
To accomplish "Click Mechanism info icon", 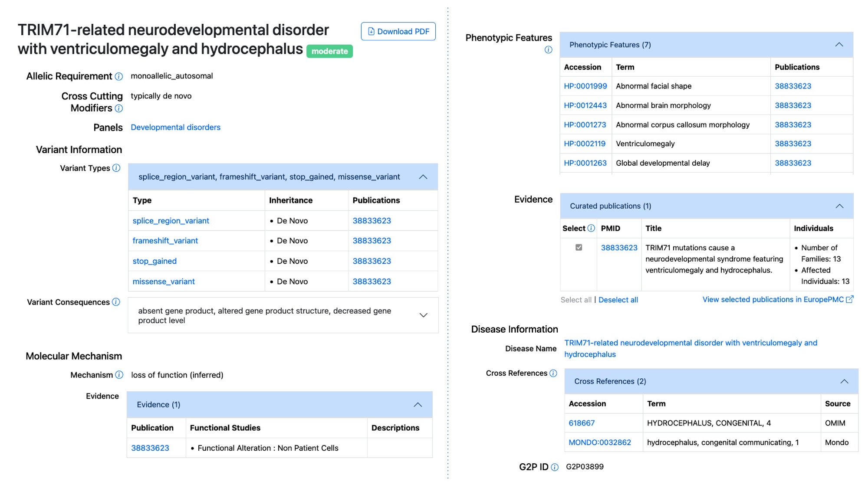I will click(x=119, y=375).
